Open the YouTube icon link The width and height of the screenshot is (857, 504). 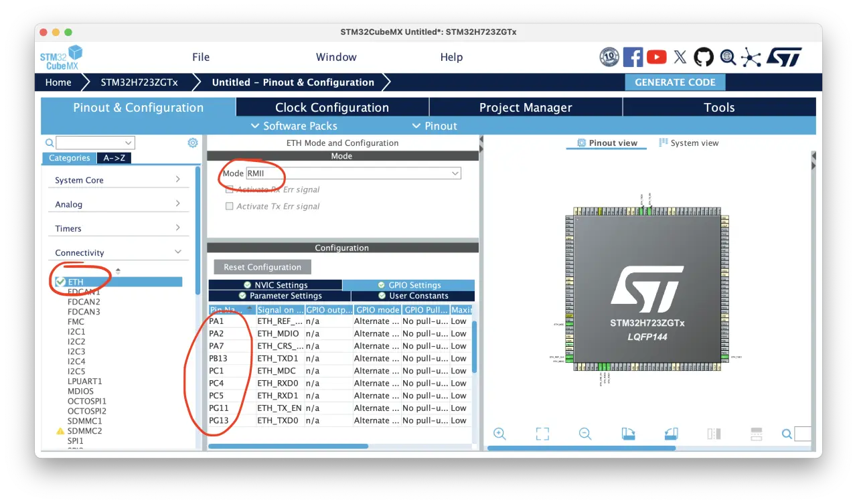(657, 57)
